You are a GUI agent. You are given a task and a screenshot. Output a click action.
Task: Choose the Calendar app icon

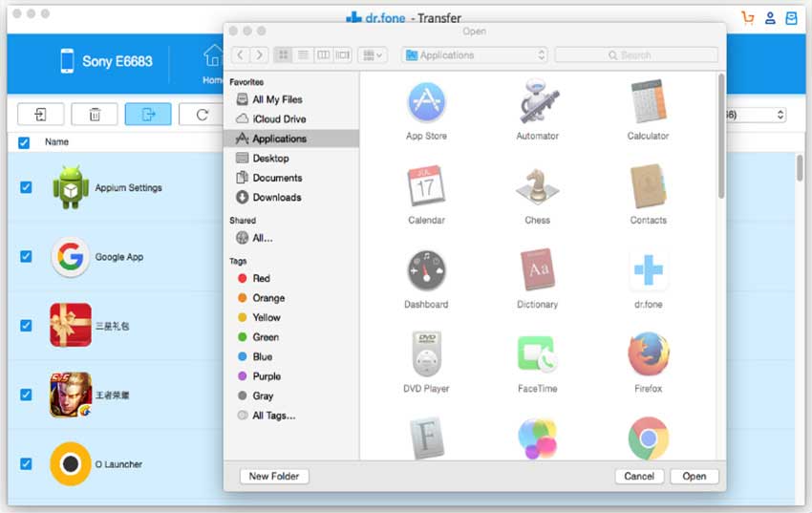pyautogui.click(x=426, y=186)
